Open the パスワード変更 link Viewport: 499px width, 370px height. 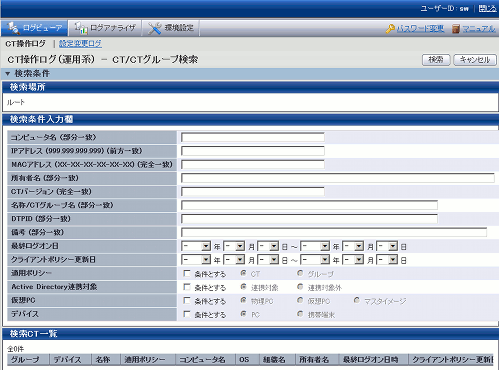pos(420,29)
